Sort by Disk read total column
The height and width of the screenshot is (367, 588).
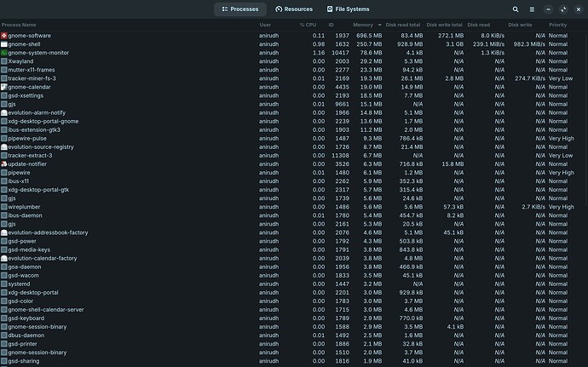tap(403, 25)
